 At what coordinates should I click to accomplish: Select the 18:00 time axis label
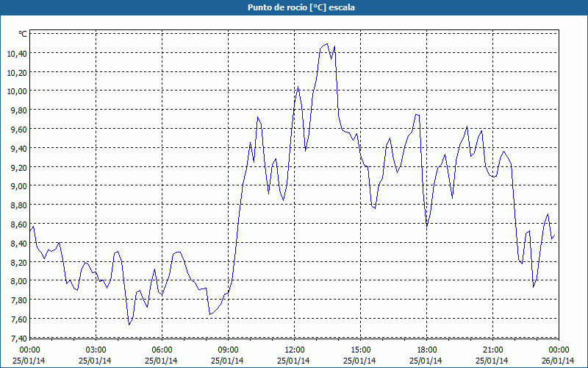pyautogui.click(x=427, y=350)
